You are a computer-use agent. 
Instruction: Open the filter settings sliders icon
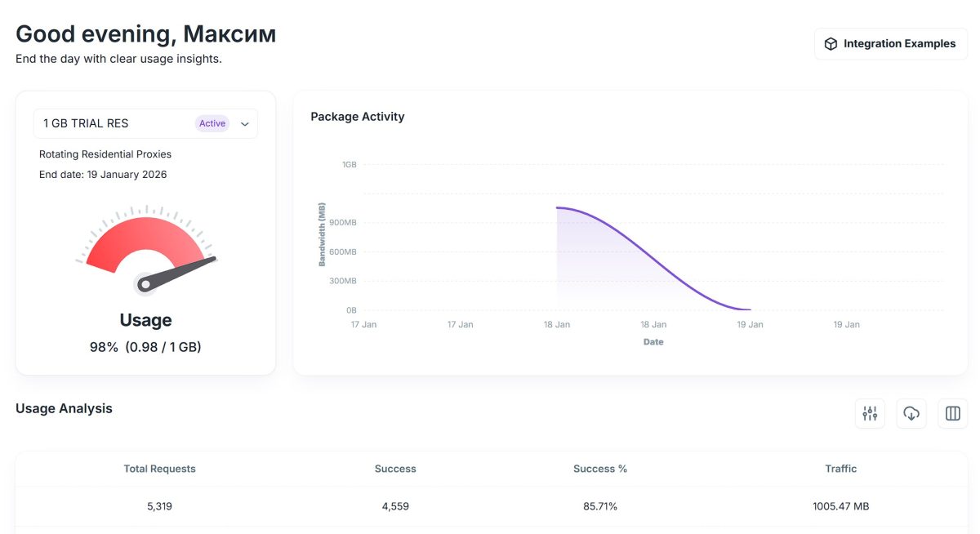click(870, 413)
